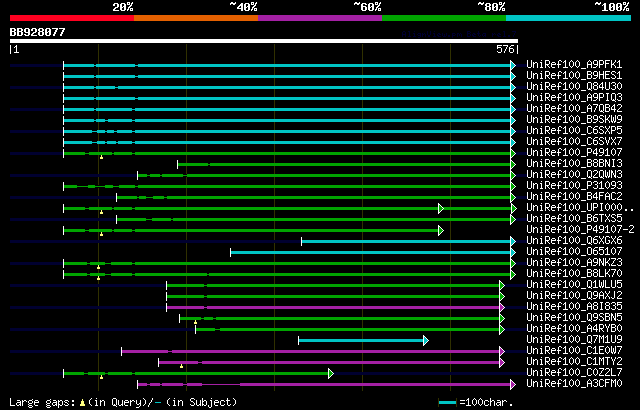Open hit UniRef100_Q9SBN5

click(x=574, y=318)
